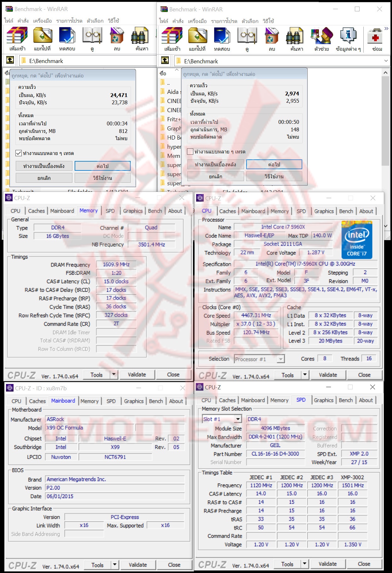Click Validate in Mainboard CPU-Z window
Image resolution: width=392 pixels, height=573 pixels.
(x=138, y=565)
